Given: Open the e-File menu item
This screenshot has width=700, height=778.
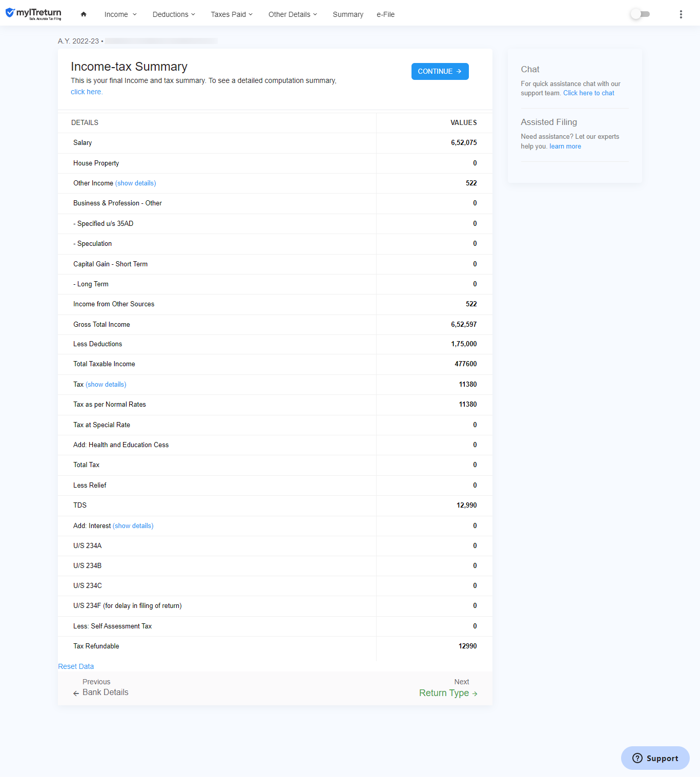Looking at the screenshot, I should tap(385, 14).
